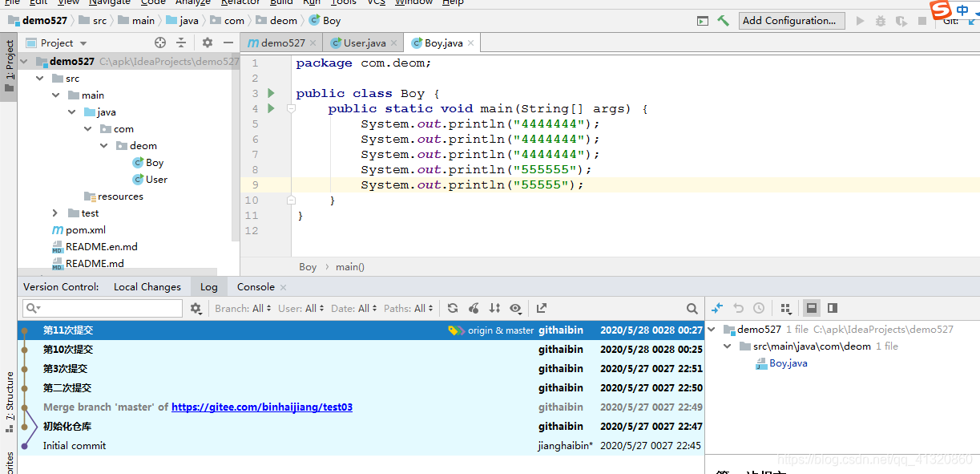Click the Run Anything icon
The height and width of the screenshot is (474, 980).
[703, 21]
